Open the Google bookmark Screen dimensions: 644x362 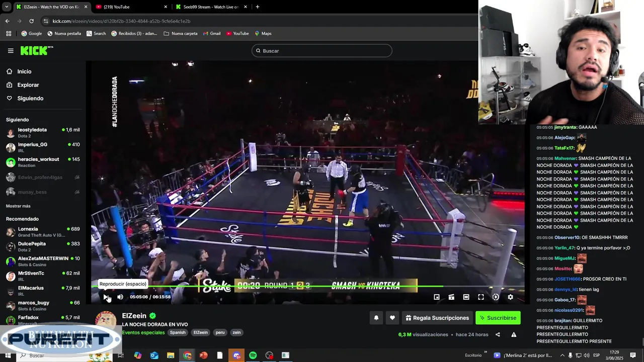(x=32, y=34)
